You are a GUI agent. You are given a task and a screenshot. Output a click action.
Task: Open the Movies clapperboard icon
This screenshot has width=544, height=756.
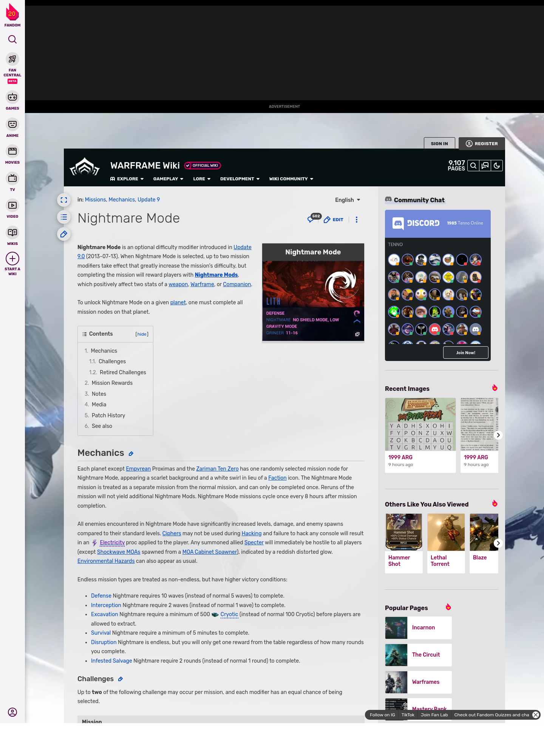coord(12,151)
